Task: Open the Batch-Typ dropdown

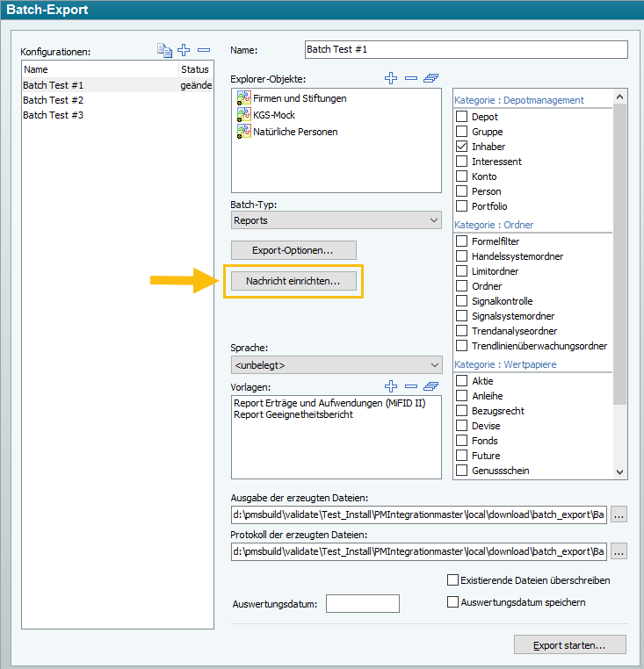Action: (x=336, y=220)
